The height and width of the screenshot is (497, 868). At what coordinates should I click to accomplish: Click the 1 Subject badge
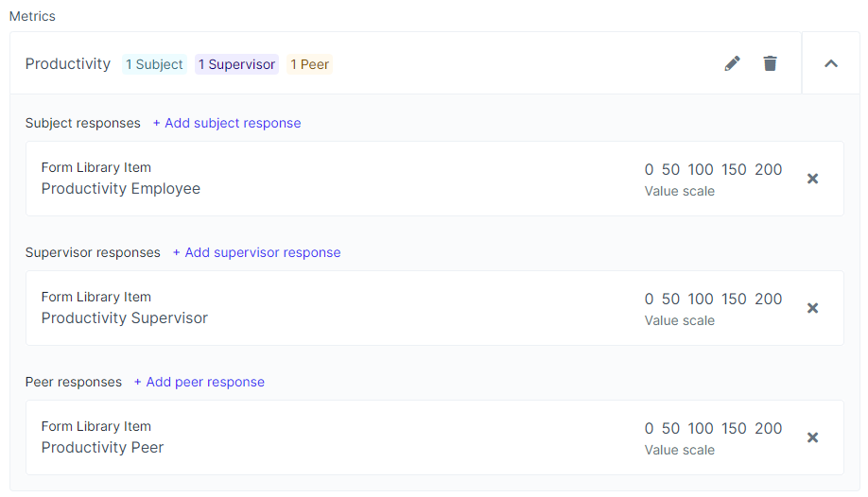(x=154, y=64)
